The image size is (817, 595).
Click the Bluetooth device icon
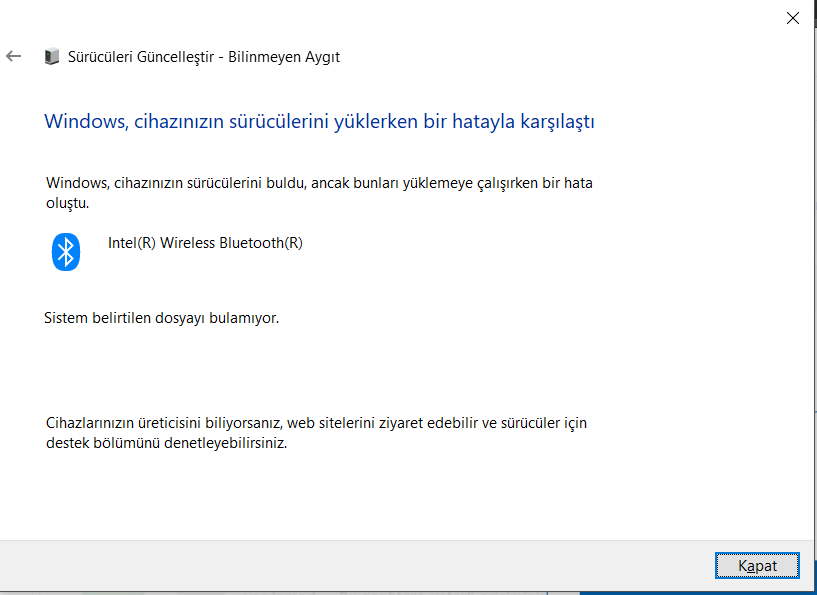tap(66, 252)
